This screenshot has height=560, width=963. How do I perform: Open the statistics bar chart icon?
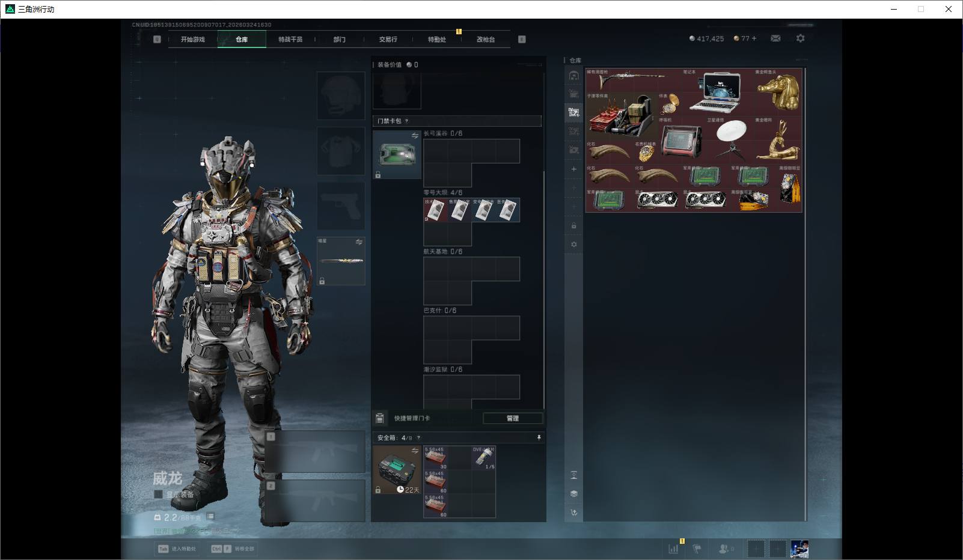(674, 549)
